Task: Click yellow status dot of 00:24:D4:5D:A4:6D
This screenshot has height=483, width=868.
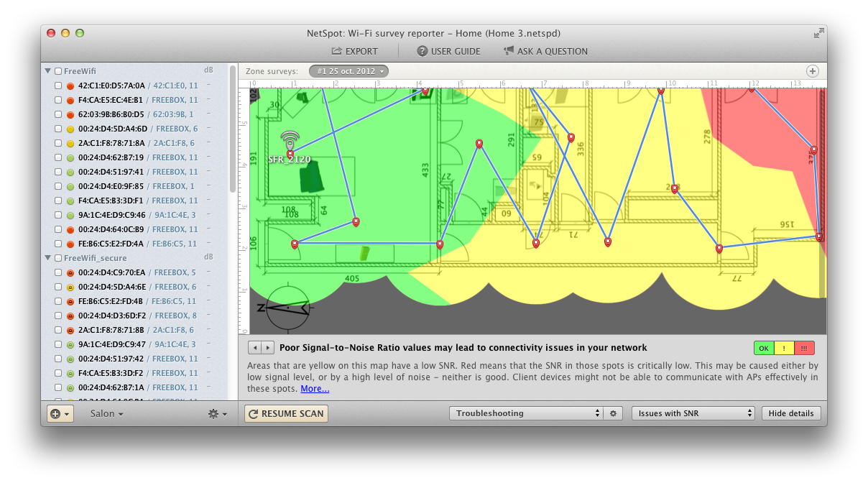Action: (70, 129)
